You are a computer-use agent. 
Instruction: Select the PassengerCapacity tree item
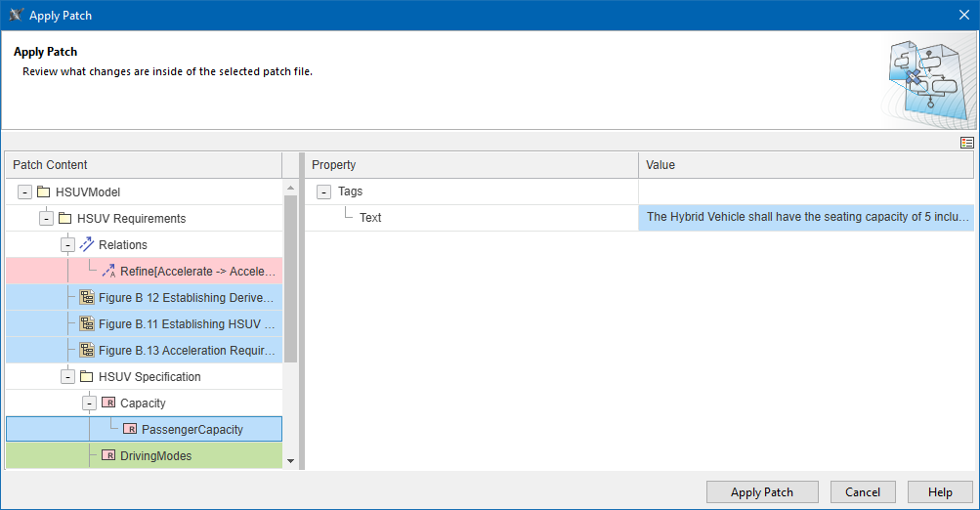192,429
